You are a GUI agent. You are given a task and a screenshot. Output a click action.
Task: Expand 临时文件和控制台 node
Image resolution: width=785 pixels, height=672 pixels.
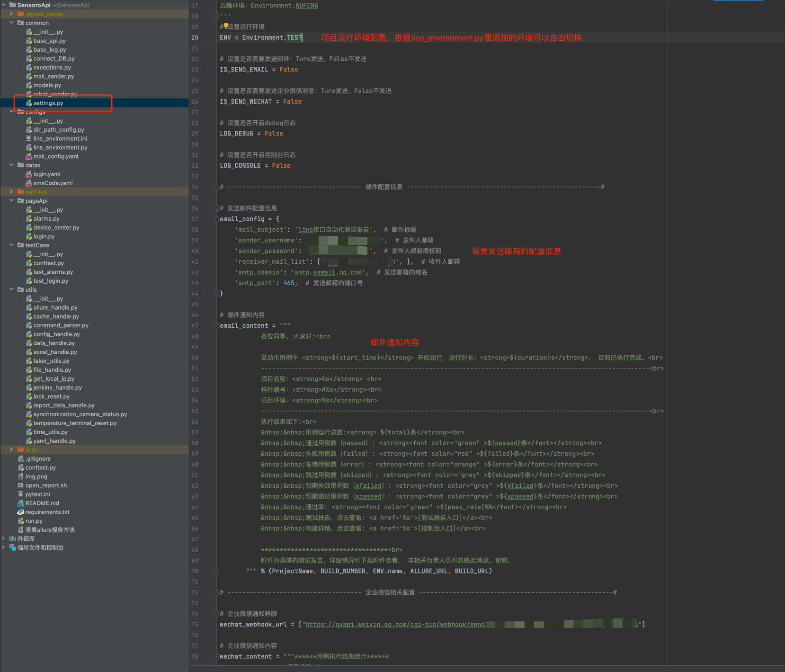pos(4,547)
